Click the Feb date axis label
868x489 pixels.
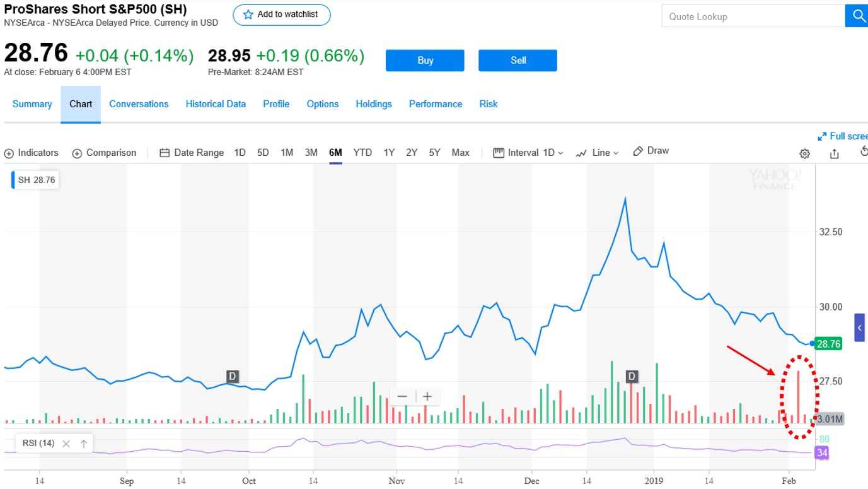[x=789, y=481]
